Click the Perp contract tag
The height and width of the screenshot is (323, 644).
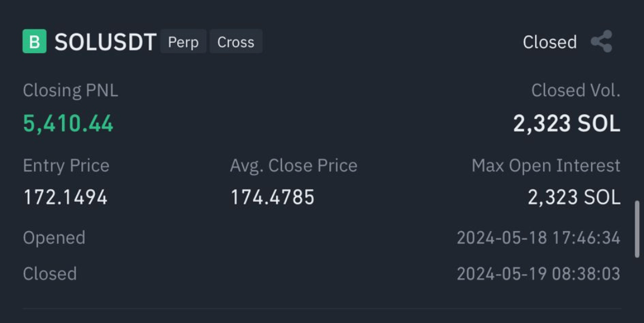tap(183, 42)
